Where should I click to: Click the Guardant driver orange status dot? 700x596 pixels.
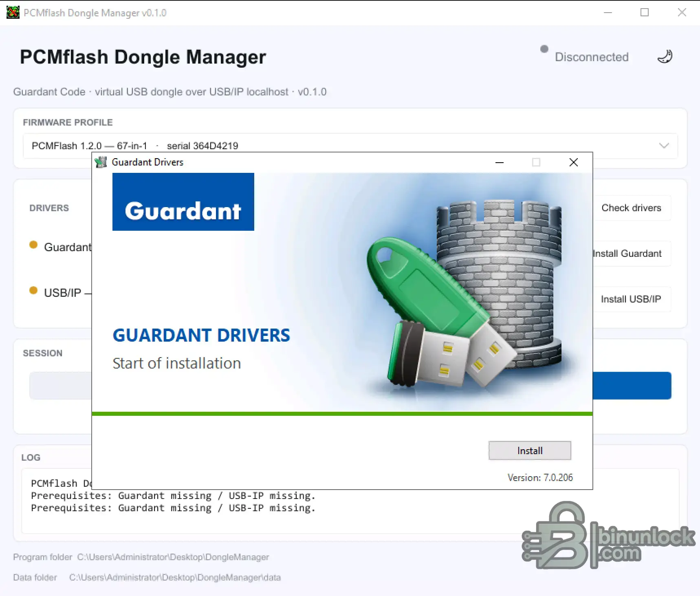pos(33,245)
